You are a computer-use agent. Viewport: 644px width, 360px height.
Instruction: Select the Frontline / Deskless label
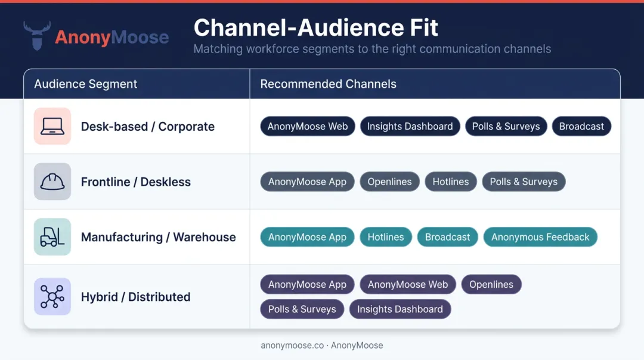pyautogui.click(x=135, y=182)
